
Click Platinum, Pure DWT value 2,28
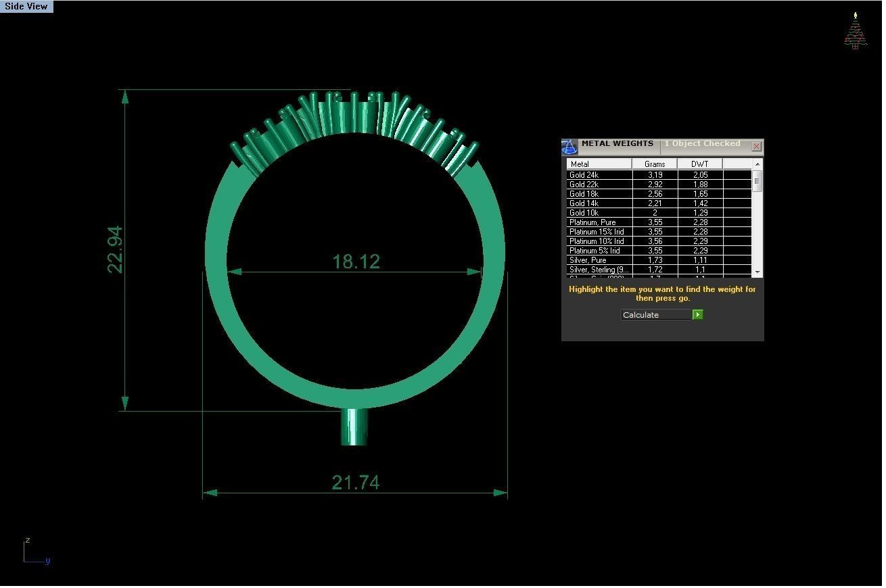coord(700,222)
